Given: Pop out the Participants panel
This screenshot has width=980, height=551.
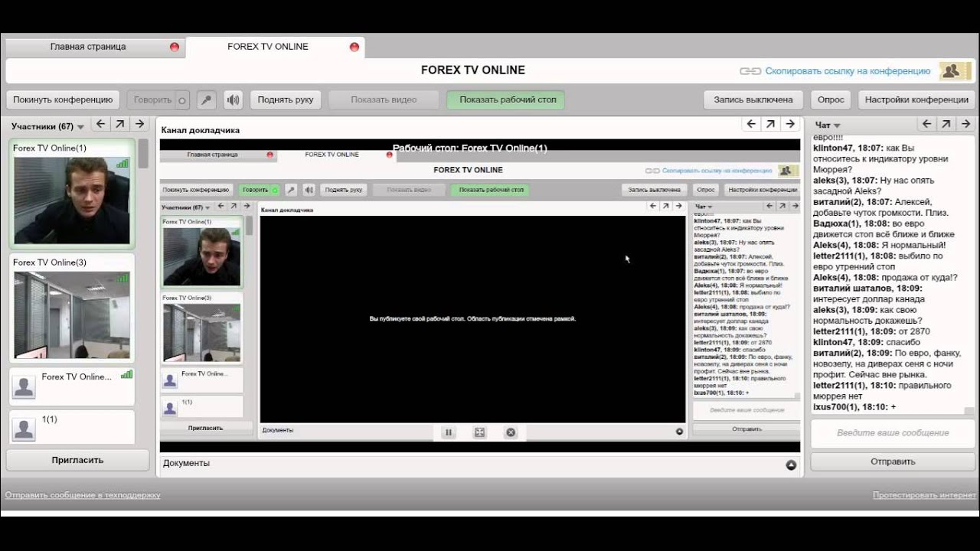Looking at the screenshot, I should pos(120,124).
